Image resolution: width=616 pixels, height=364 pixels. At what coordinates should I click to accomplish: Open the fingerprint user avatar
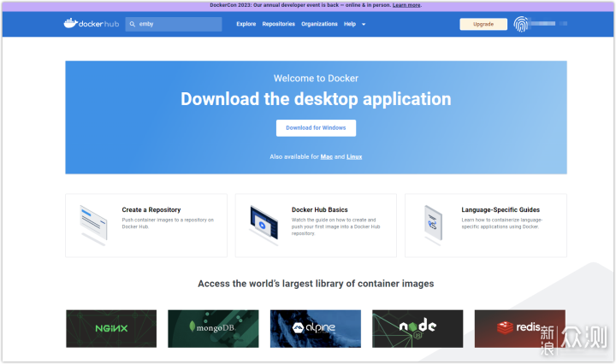click(521, 24)
